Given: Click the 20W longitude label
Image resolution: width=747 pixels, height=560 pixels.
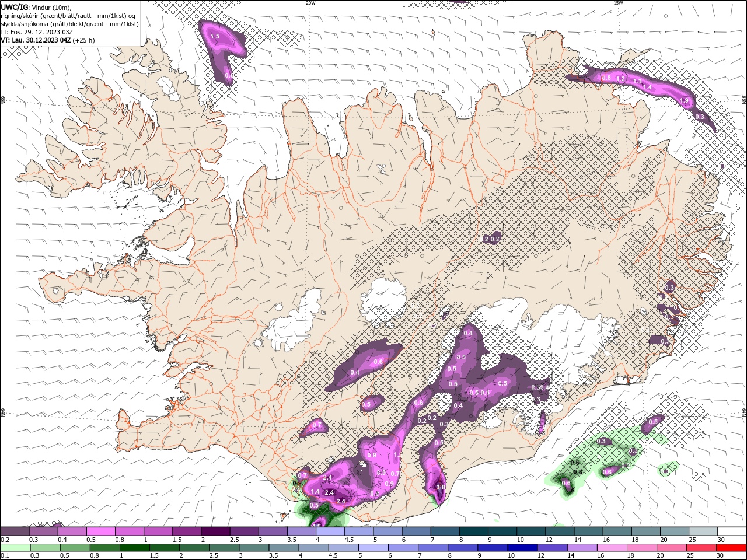Looking at the screenshot, I should click(x=310, y=3).
